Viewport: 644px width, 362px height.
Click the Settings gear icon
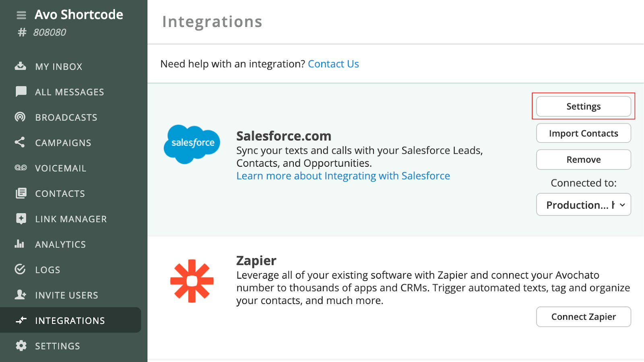(21, 345)
